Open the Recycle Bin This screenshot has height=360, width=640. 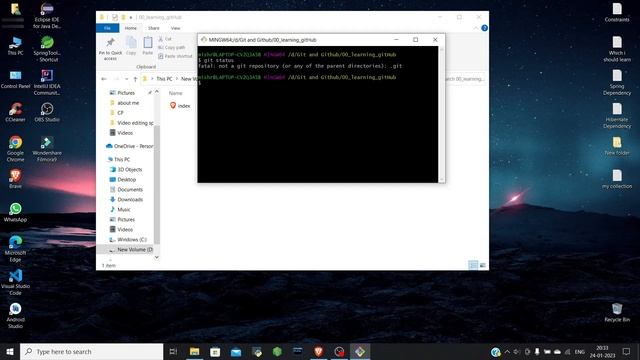coord(617,312)
